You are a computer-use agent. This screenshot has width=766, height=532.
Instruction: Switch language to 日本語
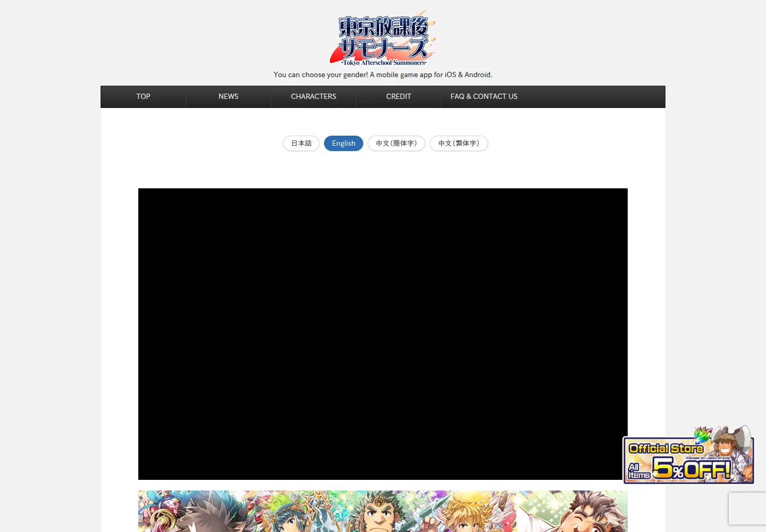click(301, 144)
